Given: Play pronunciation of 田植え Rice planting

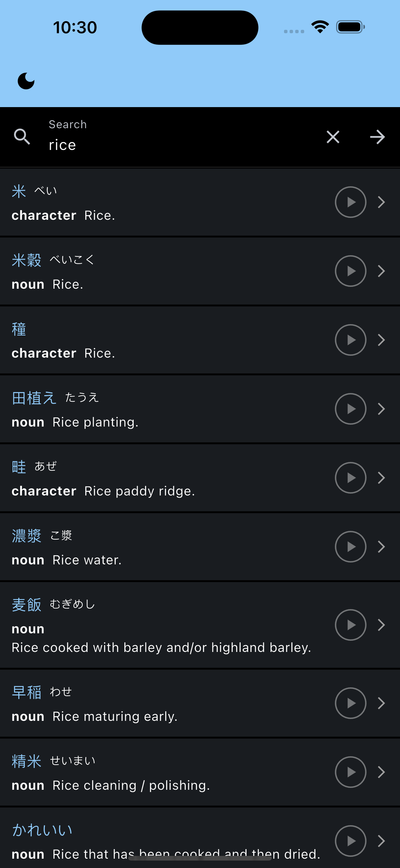Looking at the screenshot, I should (350, 409).
